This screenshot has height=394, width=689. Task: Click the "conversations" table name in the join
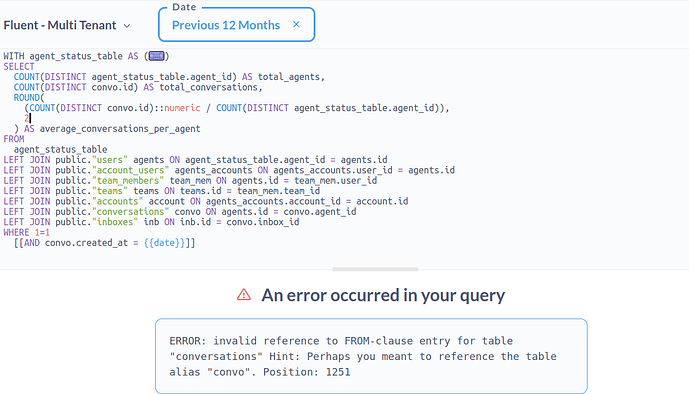click(131, 212)
